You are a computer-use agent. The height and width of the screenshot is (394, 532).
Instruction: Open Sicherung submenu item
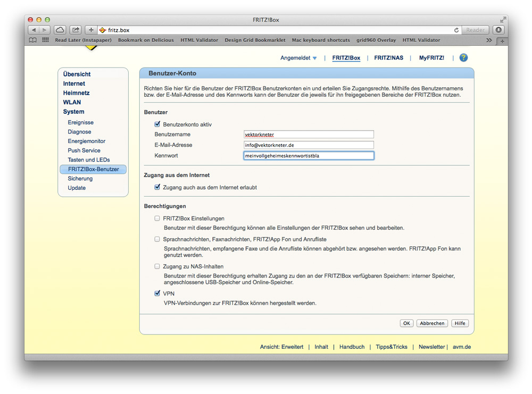[80, 178]
